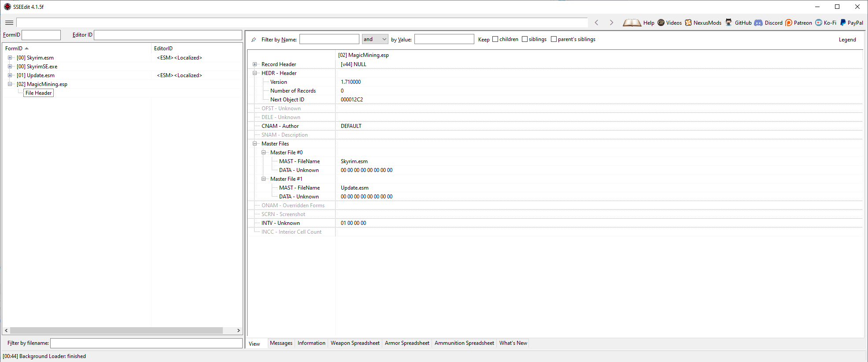Switch to the Information tab
The height and width of the screenshot is (362, 868).
[x=311, y=343]
